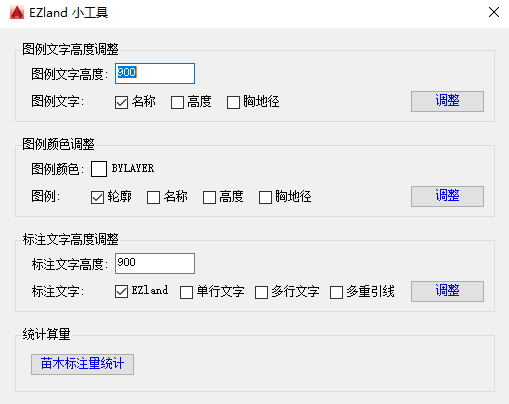
Task: Open the BYLAYER legend color swatch
Action: tap(99, 169)
